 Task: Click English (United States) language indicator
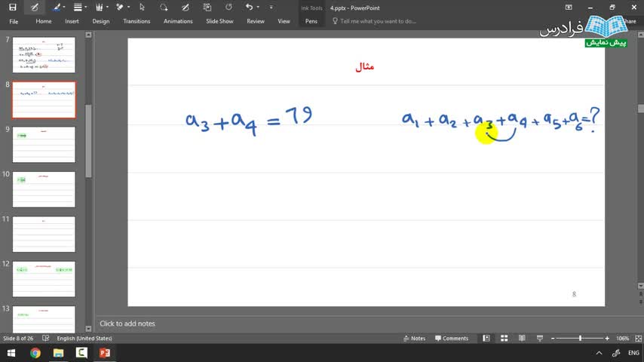[84, 339]
